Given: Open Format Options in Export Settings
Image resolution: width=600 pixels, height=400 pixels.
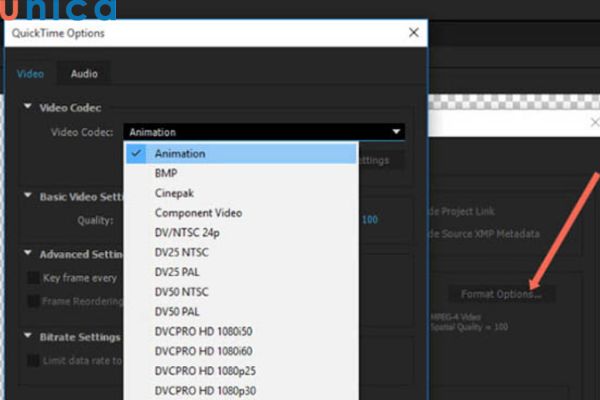Looking at the screenshot, I should click(x=501, y=294).
